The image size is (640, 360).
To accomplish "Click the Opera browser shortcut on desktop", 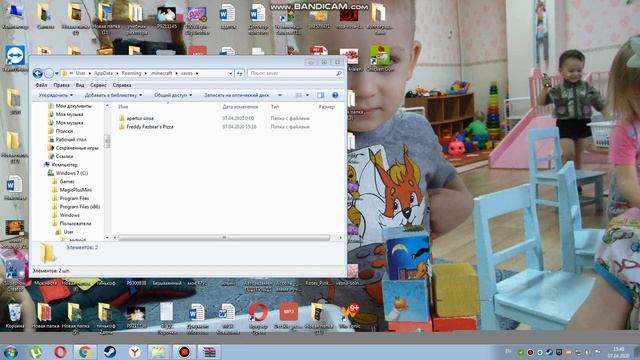I will [258, 316].
